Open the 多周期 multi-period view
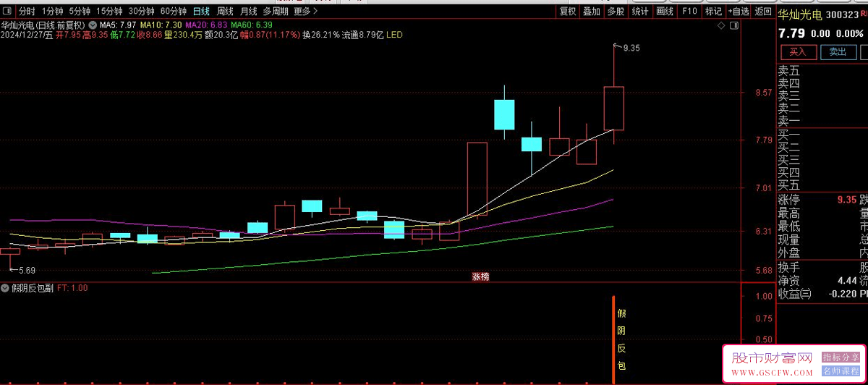The image size is (868, 385). (x=276, y=11)
